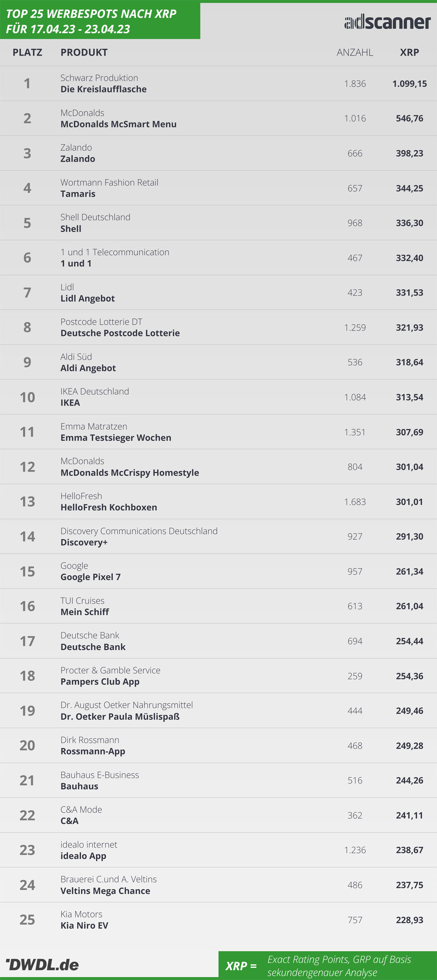
Task: Select McDonalds McSmart Menu entry
Action: [x=118, y=124]
